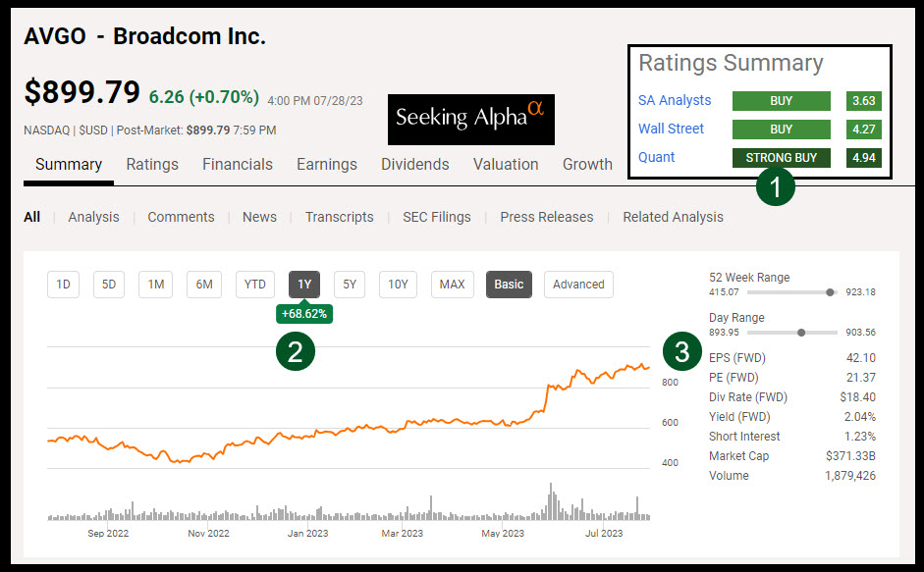
Task: Open the Wall Street rating link
Action: coord(671,129)
